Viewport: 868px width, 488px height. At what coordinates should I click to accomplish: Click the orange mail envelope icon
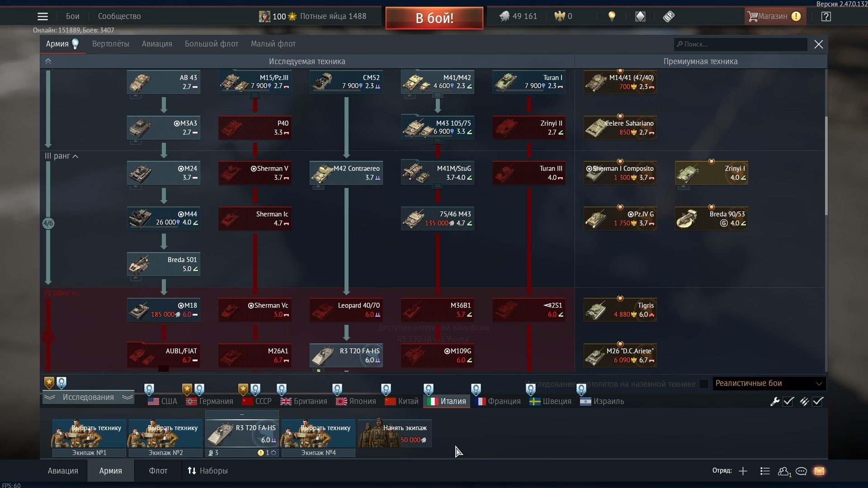tap(819, 471)
